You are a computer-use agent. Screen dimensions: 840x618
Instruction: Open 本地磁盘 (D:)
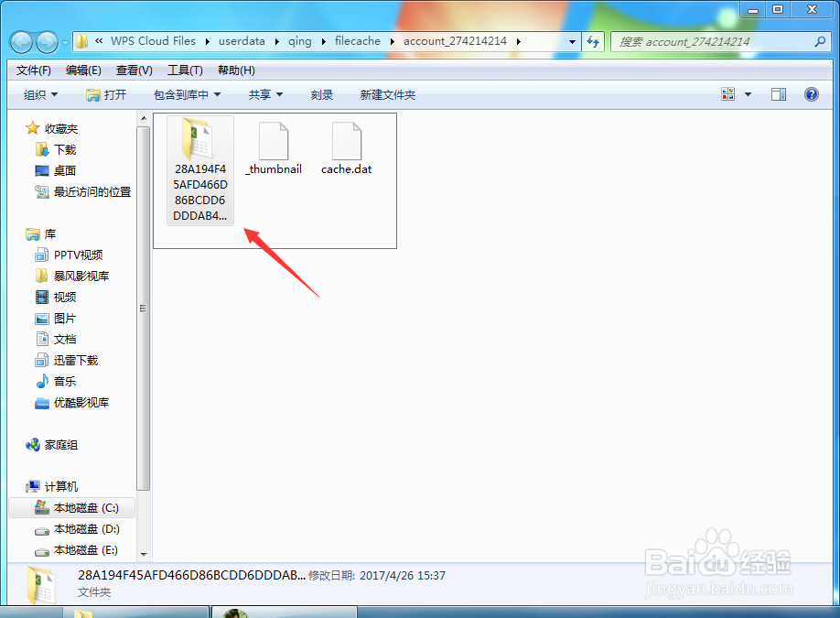77,529
